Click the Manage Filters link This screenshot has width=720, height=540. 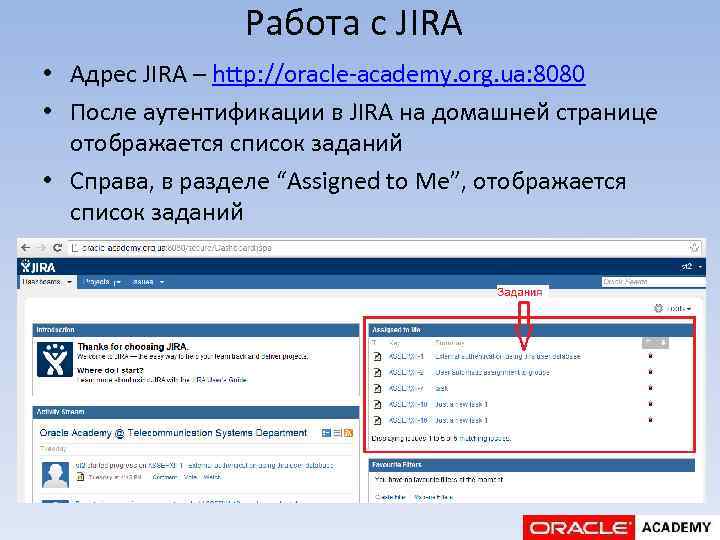[433, 497]
